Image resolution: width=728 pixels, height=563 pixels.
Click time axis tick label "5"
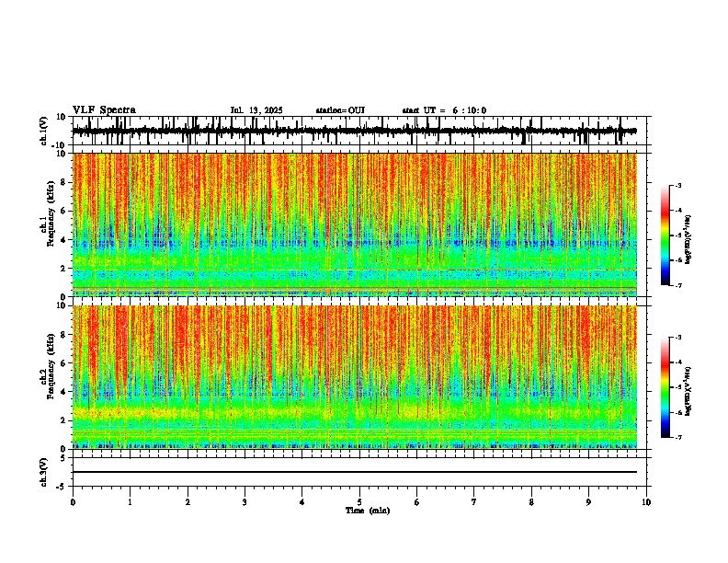tap(359, 502)
